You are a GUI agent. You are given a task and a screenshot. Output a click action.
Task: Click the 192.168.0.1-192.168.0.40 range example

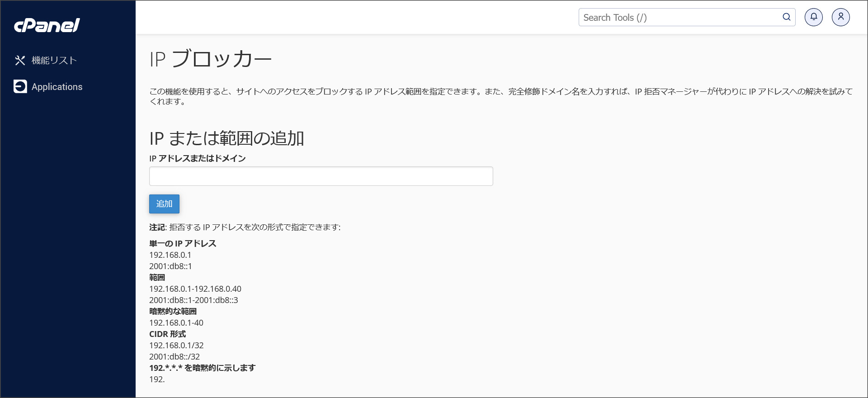click(195, 289)
